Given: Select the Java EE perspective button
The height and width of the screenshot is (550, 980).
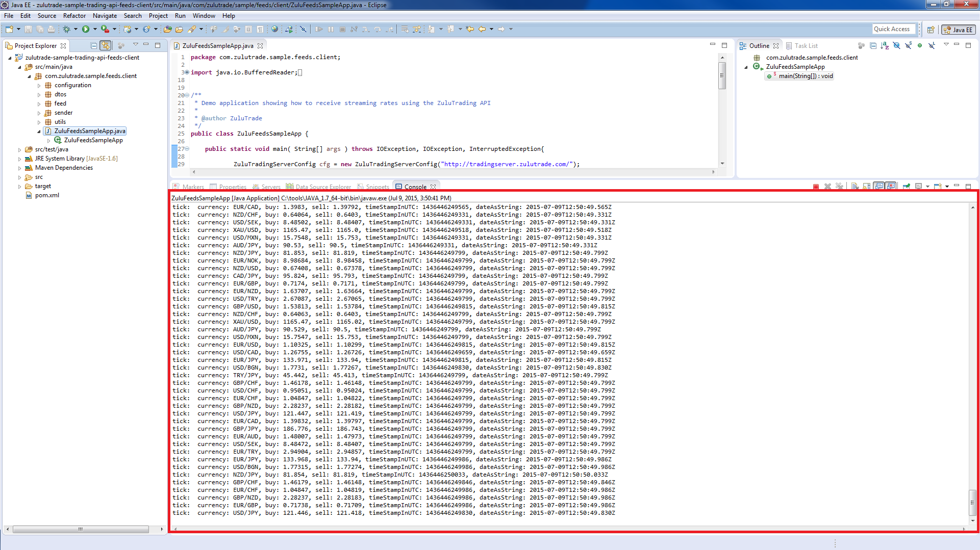Looking at the screenshot, I should click(x=959, y=30).
